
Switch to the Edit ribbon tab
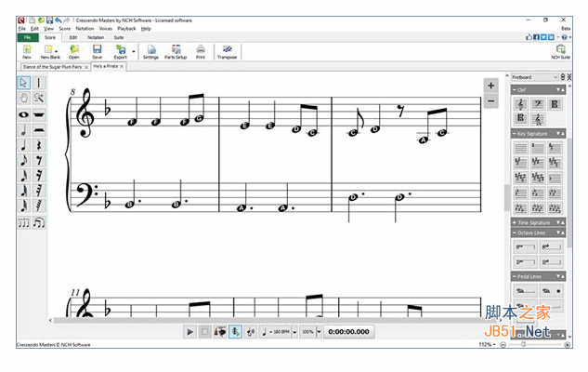tap(73, 37)
